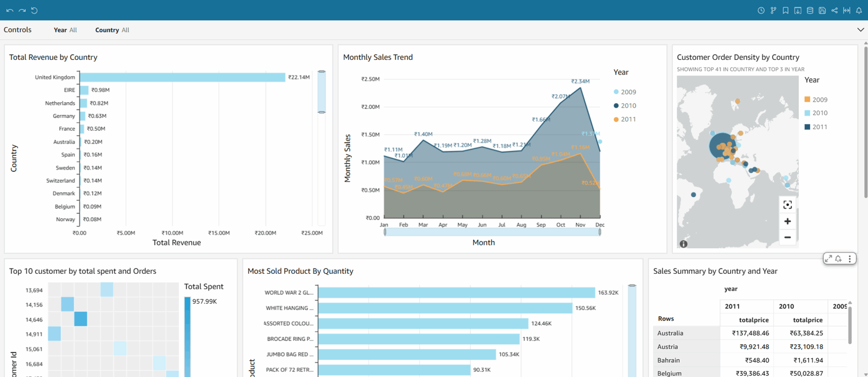Toggle 2010 in map Year legend
The width and height of the screenshot is (868, 377).
815,113
